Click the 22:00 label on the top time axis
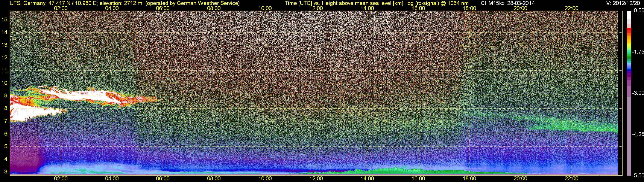Viewport: 644px width, 182px height. [x=571, y=8]
